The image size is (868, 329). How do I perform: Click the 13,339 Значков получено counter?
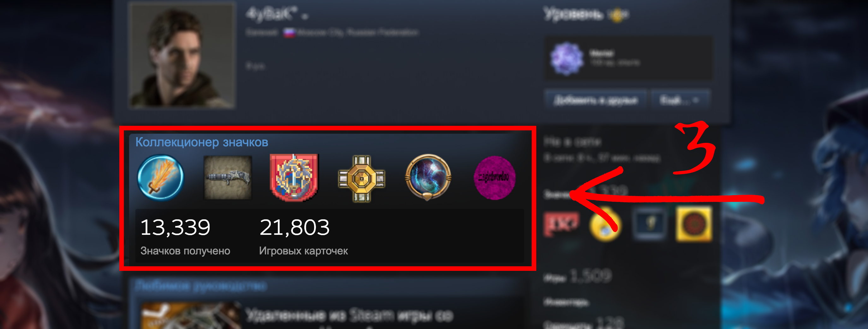[185, 236]
